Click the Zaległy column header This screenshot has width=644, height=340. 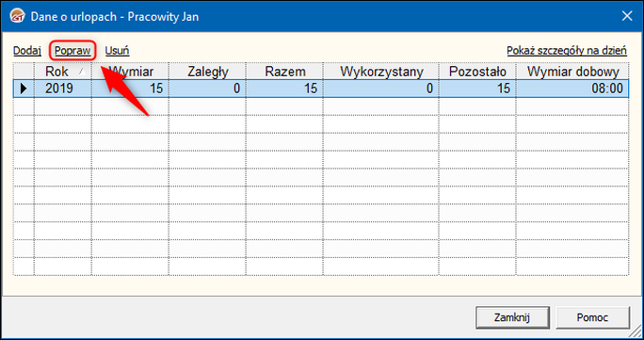[207, 72]
